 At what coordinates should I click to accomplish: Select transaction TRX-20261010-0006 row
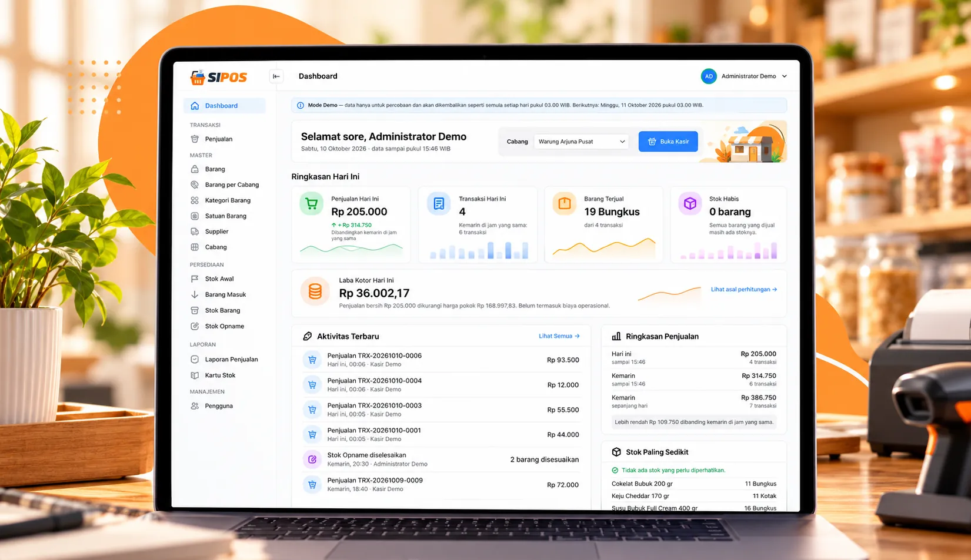pos(441,360)
